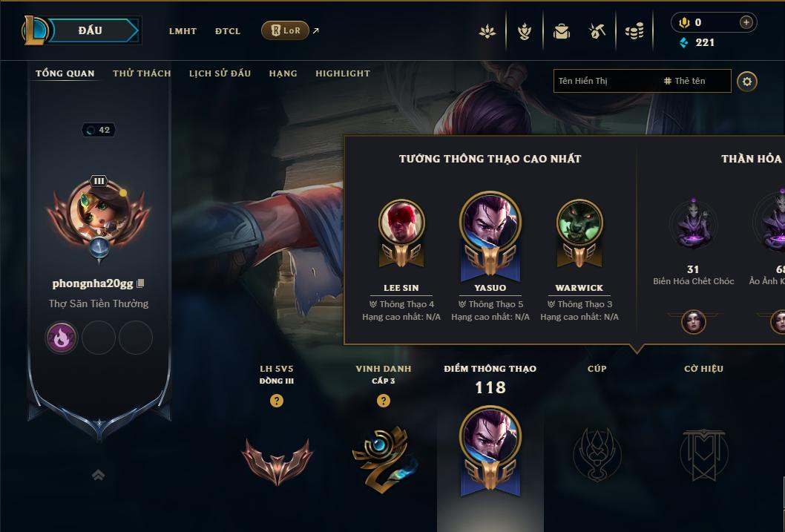Click the help icon under Vinh Danh
Image resolution: width=785 pixels, height=532 pixels.
384,401
